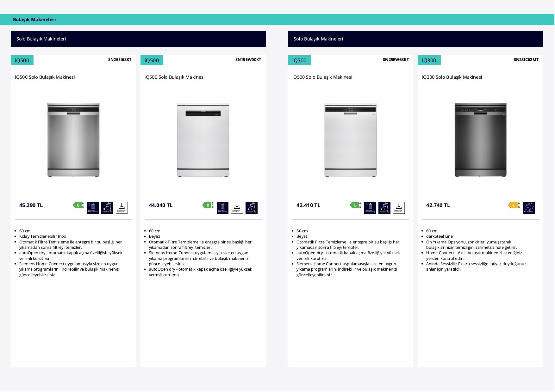
Task: Click autoOpen dry icon for SN15EW00KT
Action: (x=252, y=208)
